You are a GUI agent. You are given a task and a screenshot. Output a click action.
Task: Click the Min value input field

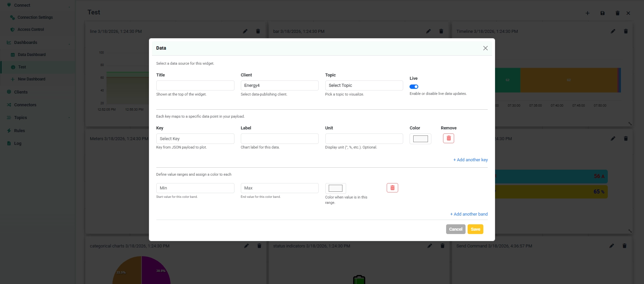[x=195, y=188]
